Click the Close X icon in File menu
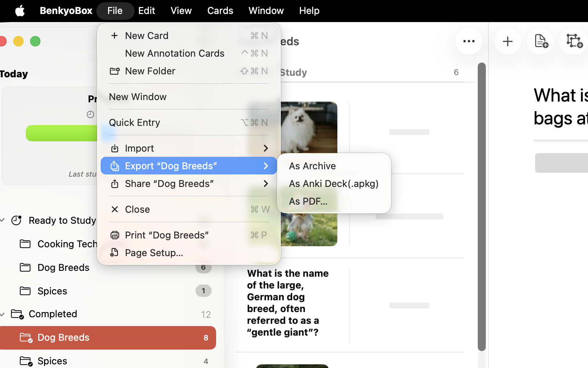The height and width of the screenshot is (368, 588). click(115, 209)
